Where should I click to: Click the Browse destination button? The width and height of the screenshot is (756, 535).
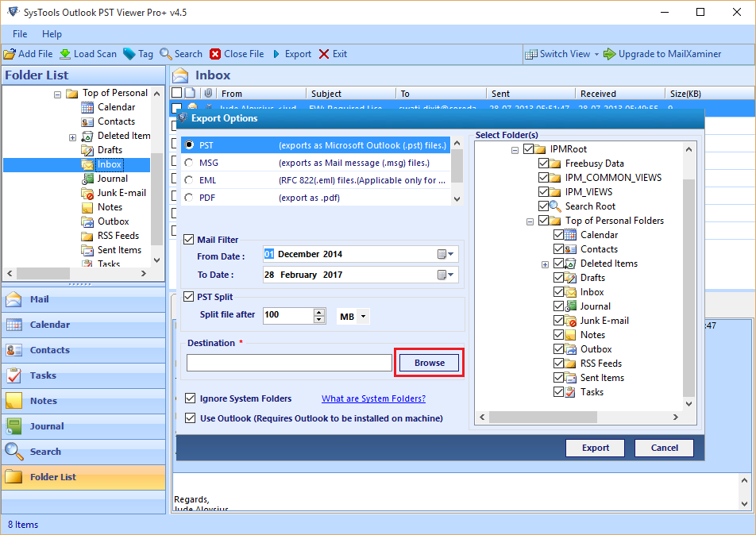(x=429, y=363)
